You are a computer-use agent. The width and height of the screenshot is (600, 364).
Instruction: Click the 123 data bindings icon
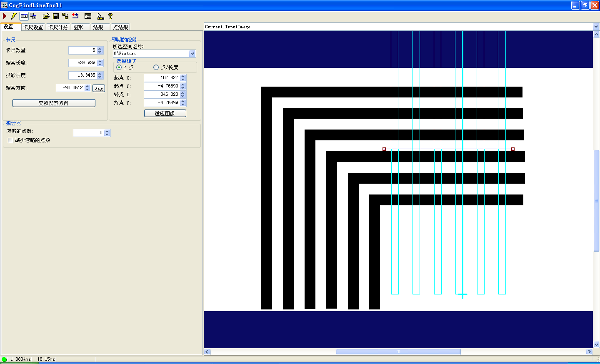click(x=88, y=16)
